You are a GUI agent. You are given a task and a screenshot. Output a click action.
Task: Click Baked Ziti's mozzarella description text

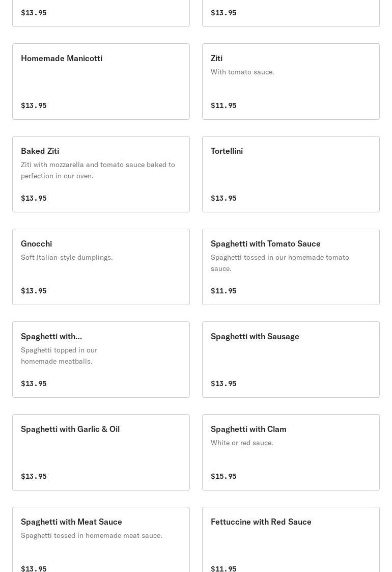pyautogui.click(x=98, y=170)
